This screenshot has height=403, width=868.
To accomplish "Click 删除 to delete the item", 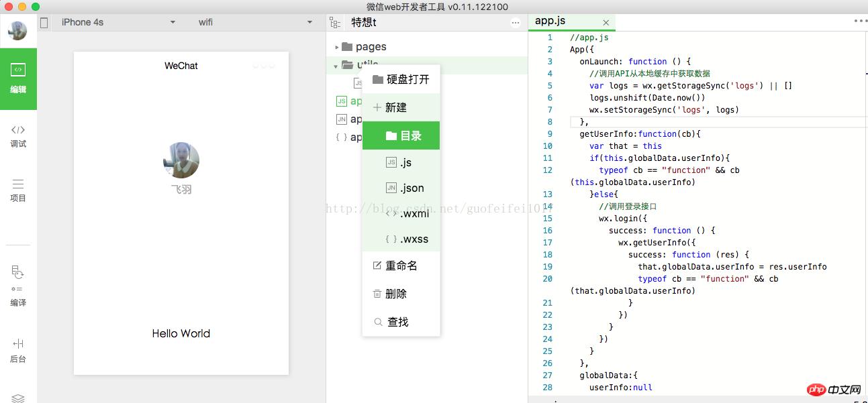I will point(397,293).
